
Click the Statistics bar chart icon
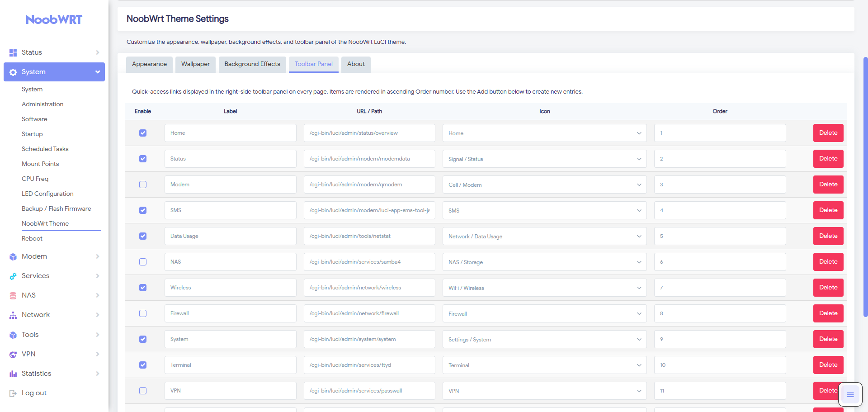pos(13,374)
